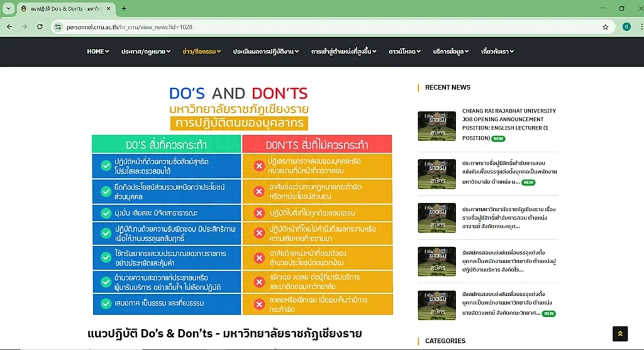Click thumbnail of นายสัตวแพทย์ news item
644x350 pixels.
[436, 305]
